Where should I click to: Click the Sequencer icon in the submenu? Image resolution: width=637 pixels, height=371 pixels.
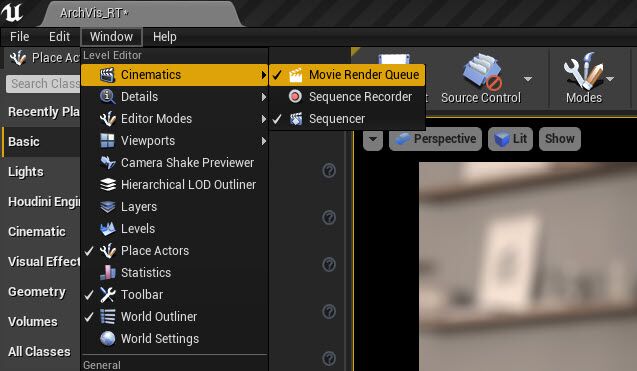click(296, 119)
